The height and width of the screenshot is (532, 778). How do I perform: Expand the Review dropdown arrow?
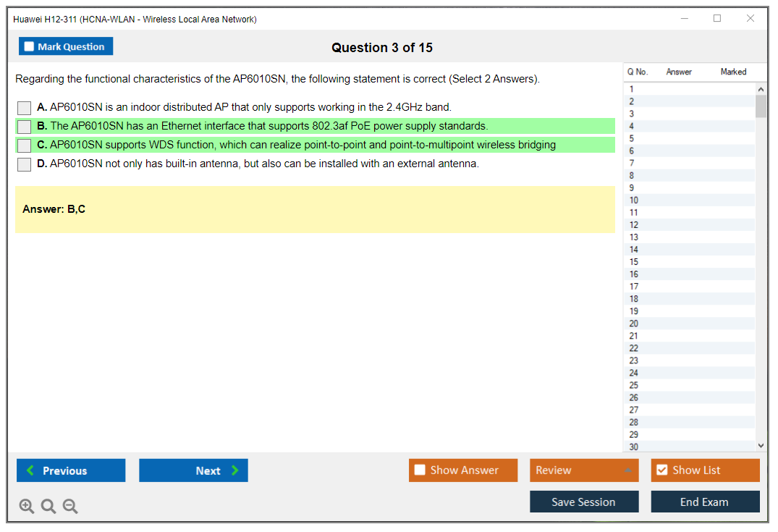627,470
